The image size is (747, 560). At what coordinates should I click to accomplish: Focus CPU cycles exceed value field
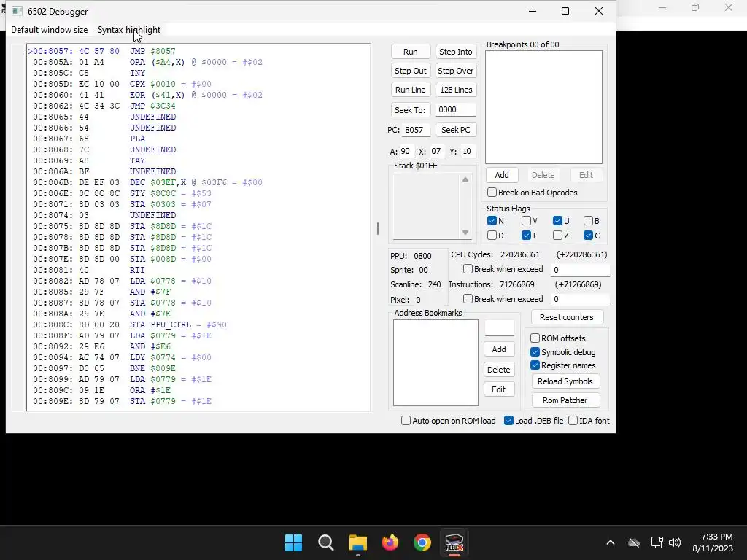click(580, 270)
